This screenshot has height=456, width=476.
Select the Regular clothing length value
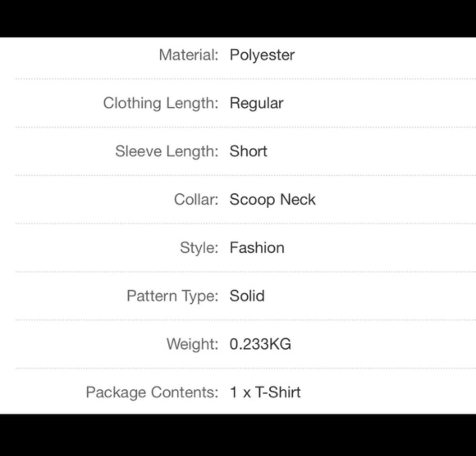[x=256, y=103]
